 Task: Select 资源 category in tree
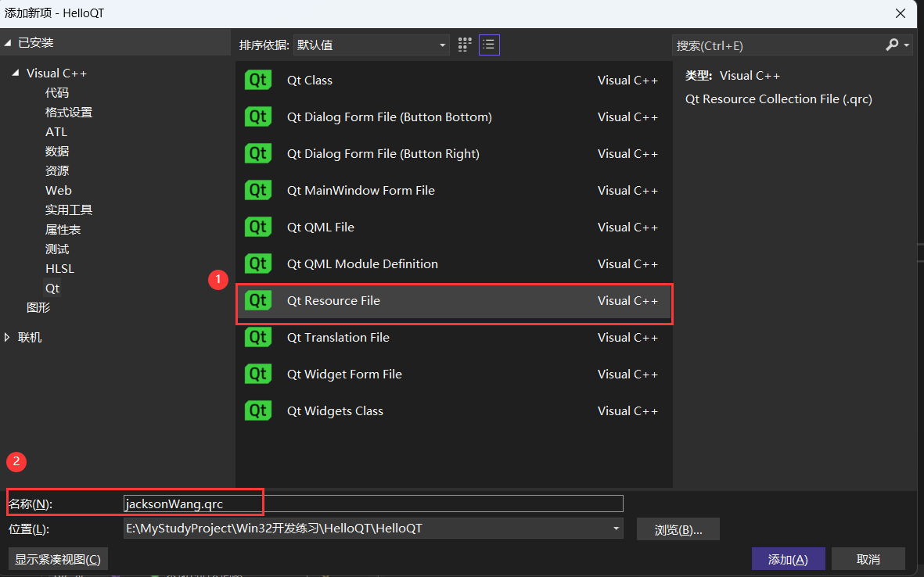coord(57,170)
